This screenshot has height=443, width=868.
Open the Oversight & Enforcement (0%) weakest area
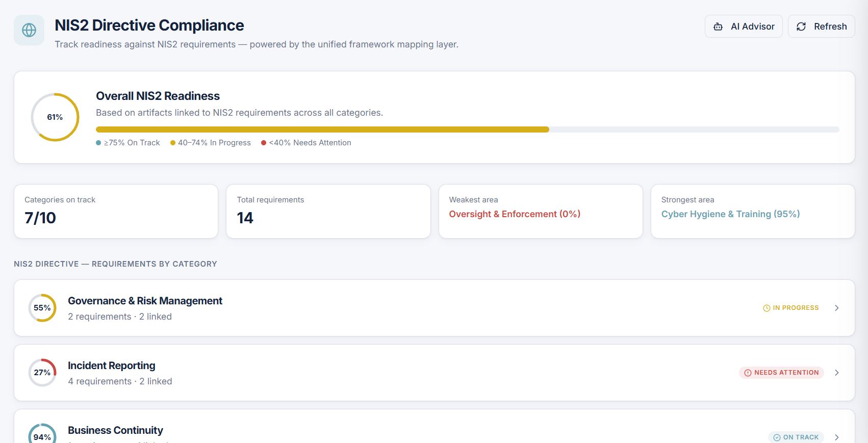(x=515, y=214)
